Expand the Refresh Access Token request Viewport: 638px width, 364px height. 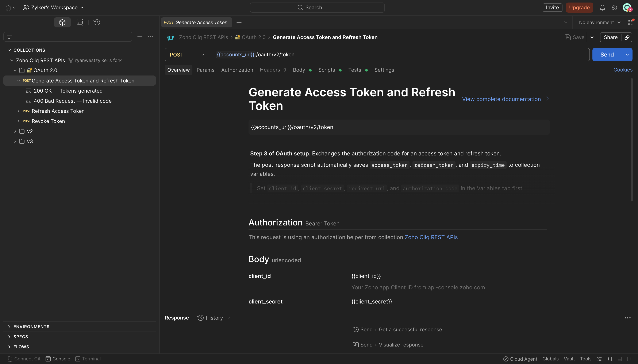point(19,111)
